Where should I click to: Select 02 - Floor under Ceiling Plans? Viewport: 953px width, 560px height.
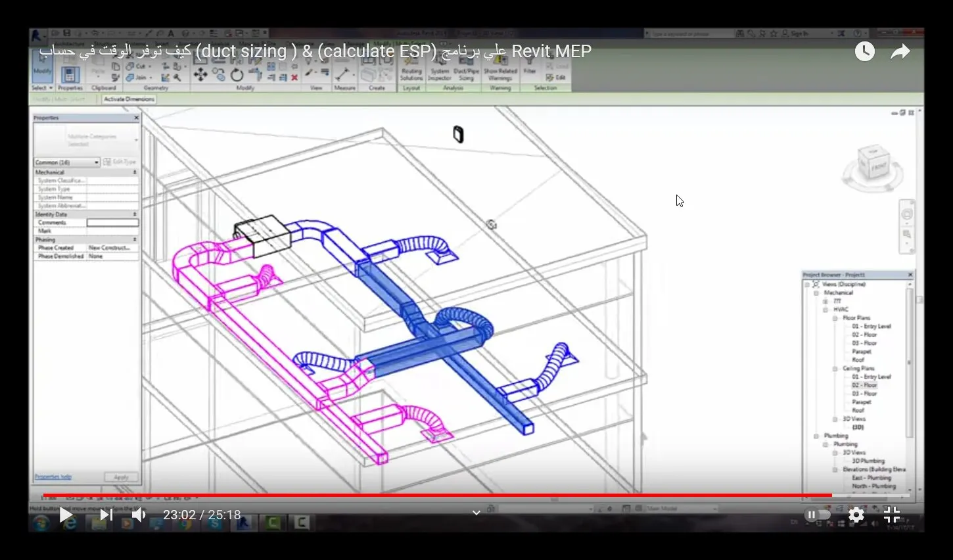click(864, 385)
